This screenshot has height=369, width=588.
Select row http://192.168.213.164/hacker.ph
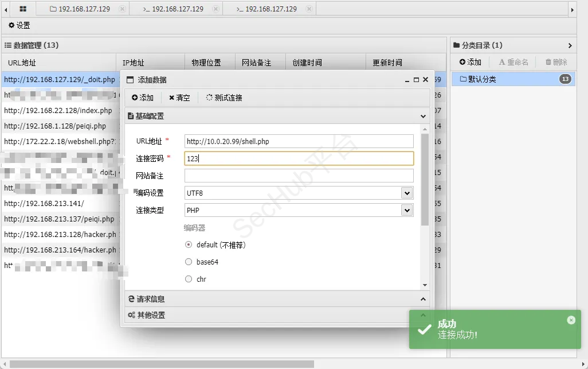(x=60, y=250)
